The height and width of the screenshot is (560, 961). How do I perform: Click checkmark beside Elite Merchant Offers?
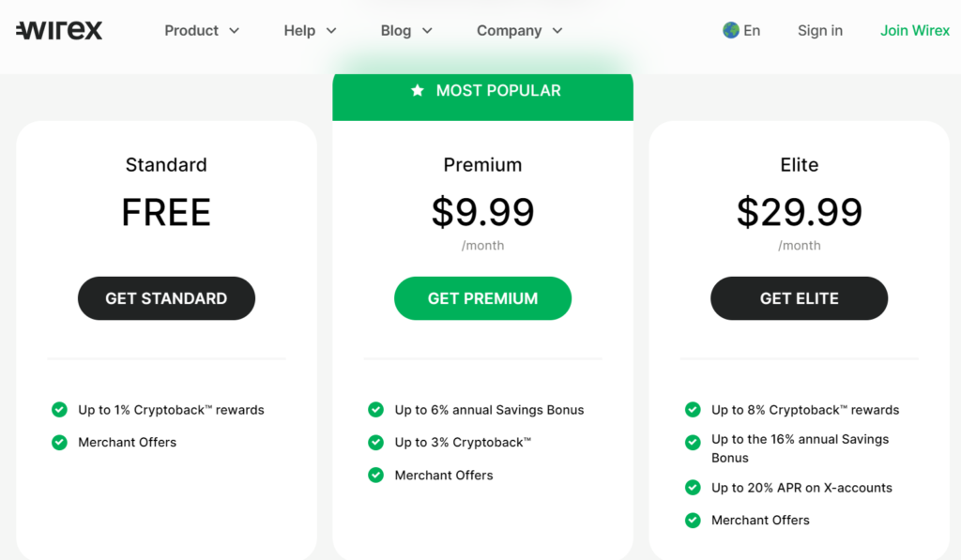click(693, 520)
